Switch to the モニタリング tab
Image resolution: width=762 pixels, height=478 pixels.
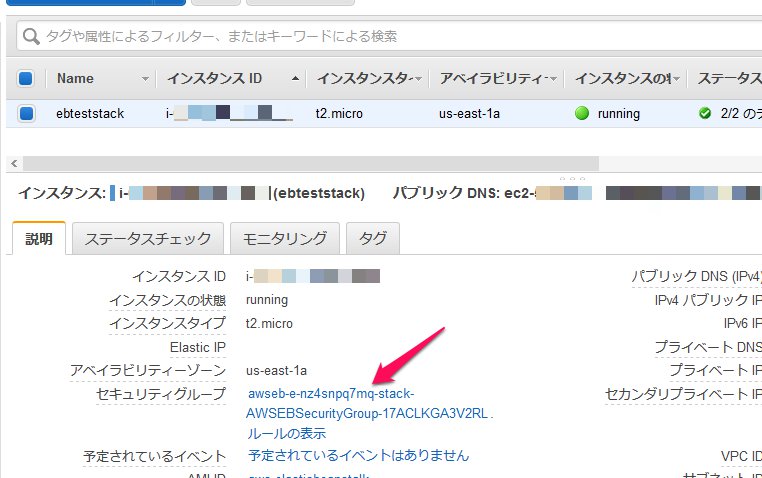click(287, 238)
